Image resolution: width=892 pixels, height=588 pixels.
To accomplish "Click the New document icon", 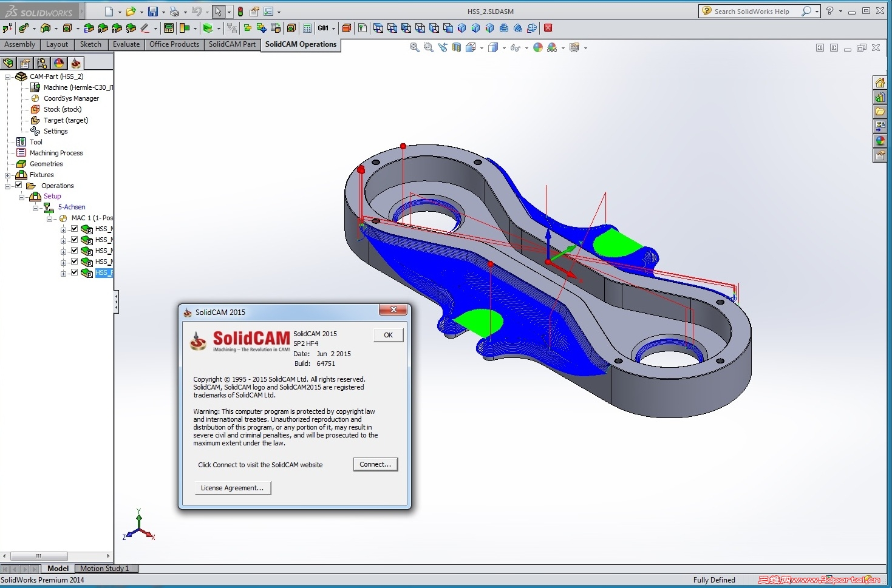I will click(109, 12).
